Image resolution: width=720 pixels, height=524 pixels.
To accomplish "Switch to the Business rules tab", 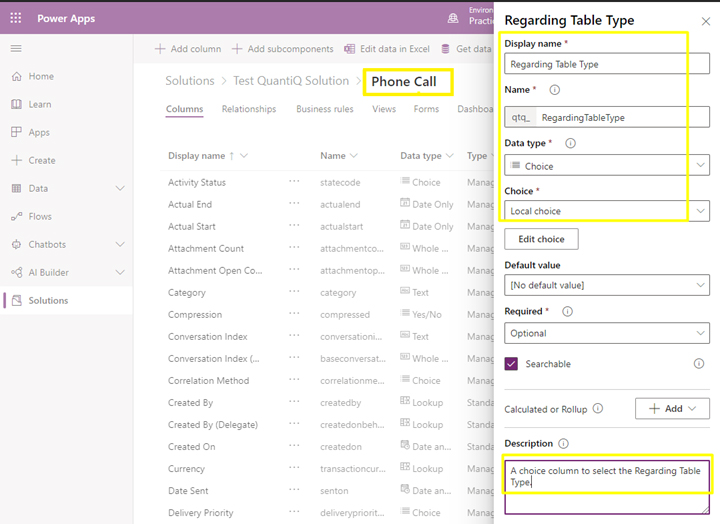I will [x=325, y=109].
